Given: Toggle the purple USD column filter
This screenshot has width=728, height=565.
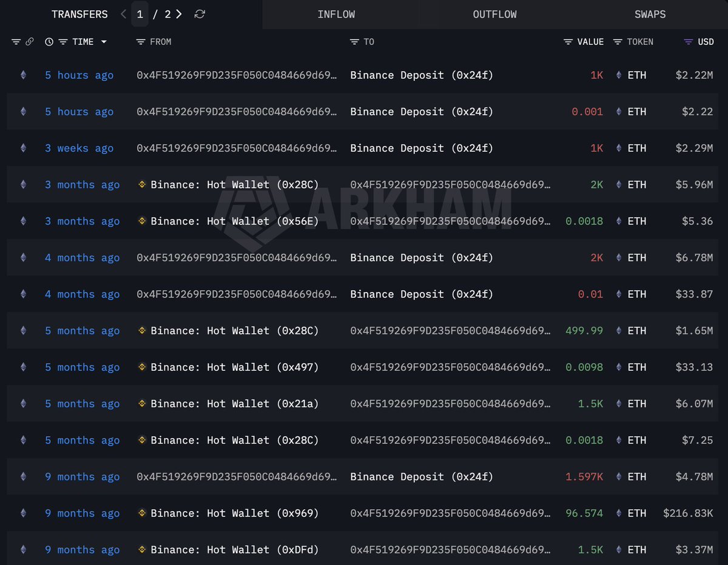Looking at the screenshot, I should pyautogui.click(x=688, y=42).
